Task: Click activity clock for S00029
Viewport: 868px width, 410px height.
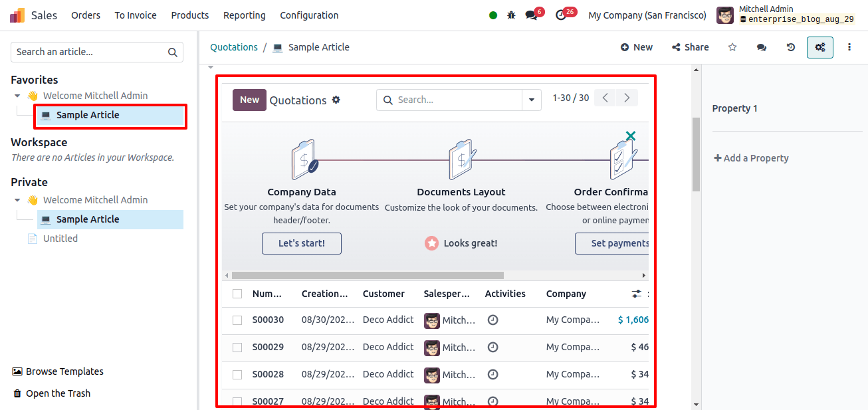Action: [492, 347]
